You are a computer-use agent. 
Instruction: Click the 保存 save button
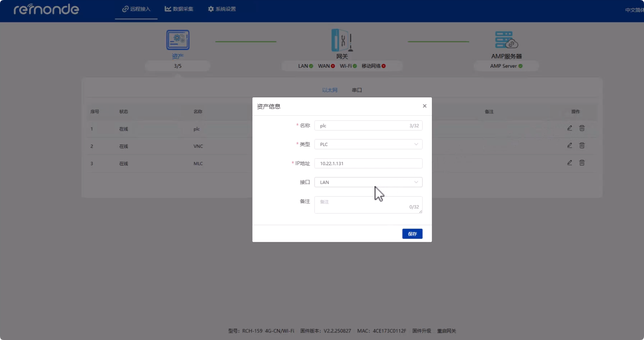point(412,233)
